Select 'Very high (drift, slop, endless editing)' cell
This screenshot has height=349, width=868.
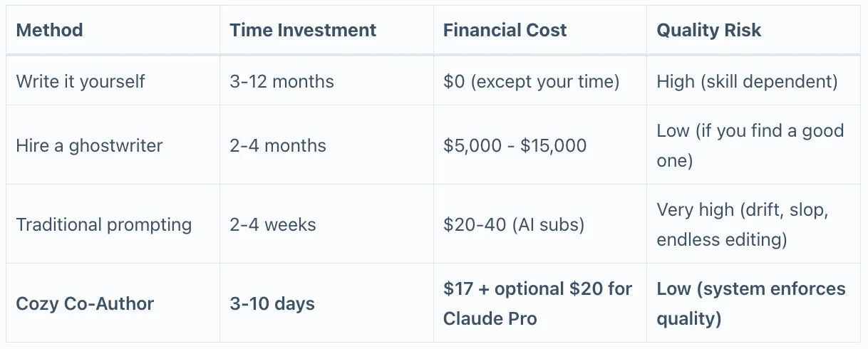pyautogui.click(x=754, y=224)
